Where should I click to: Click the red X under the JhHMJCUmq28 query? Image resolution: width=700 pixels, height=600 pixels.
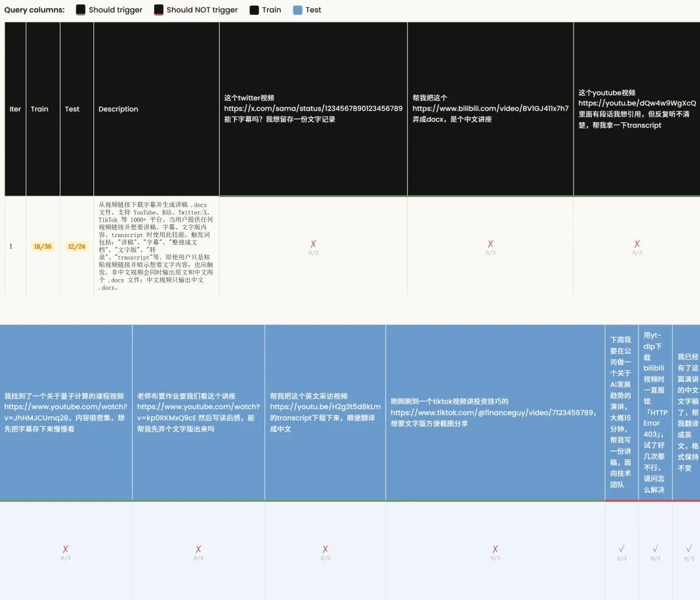[65, 549]
